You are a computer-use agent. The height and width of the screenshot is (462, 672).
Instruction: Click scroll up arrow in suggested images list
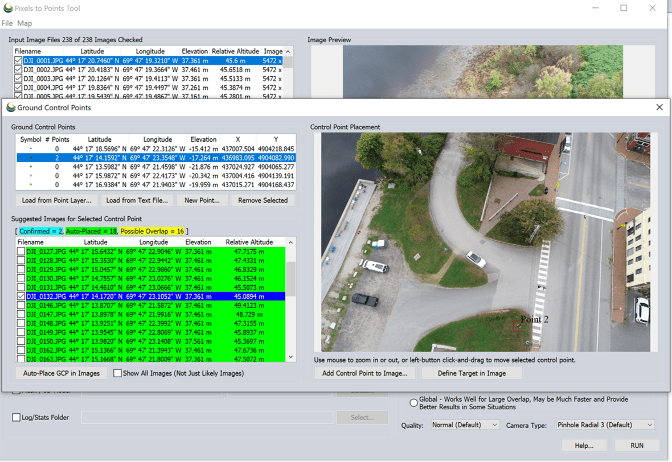(291, 242)
